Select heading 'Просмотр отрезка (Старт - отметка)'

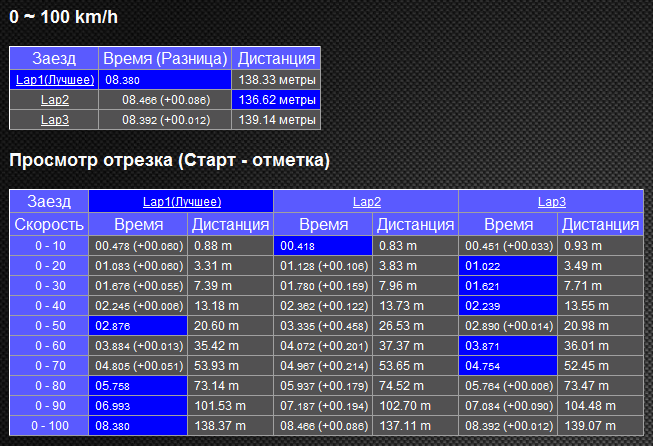[x=169, y=160]
